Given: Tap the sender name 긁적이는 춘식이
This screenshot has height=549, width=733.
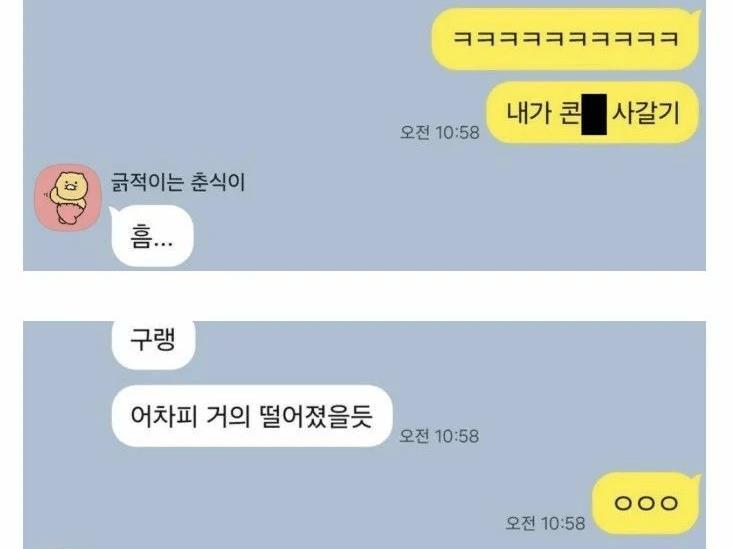Looking at the screenshot, I should [x=178, y=182].
